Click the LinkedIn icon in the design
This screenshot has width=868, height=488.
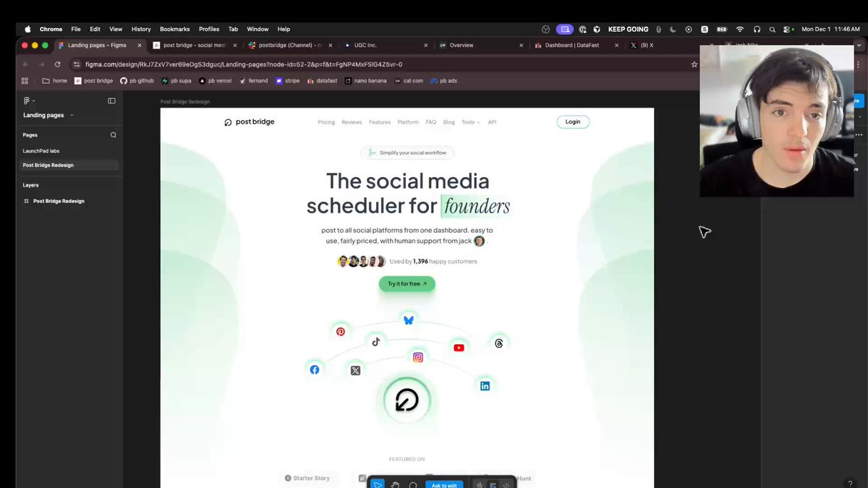[485, 386]
